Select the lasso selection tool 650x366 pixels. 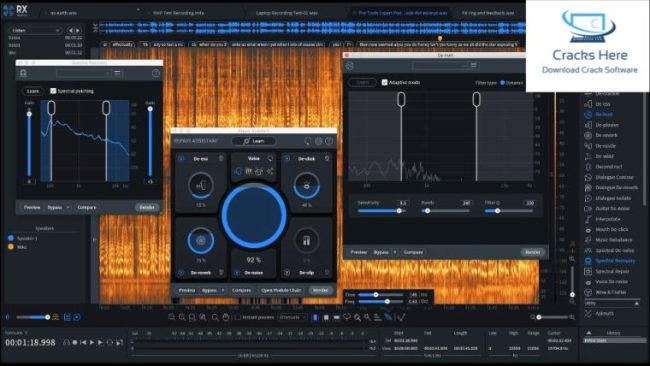[346, 318]
